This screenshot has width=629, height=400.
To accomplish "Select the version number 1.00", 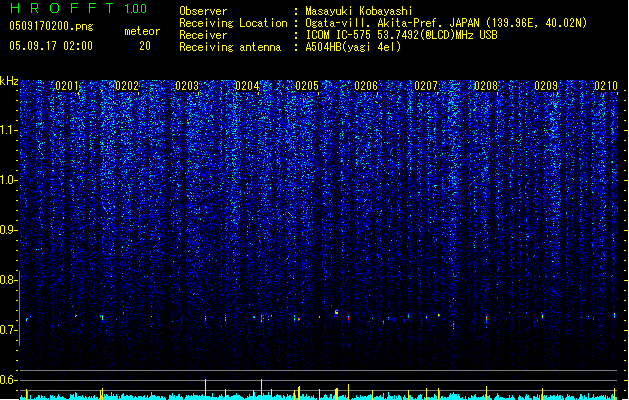I will [136, 9].
